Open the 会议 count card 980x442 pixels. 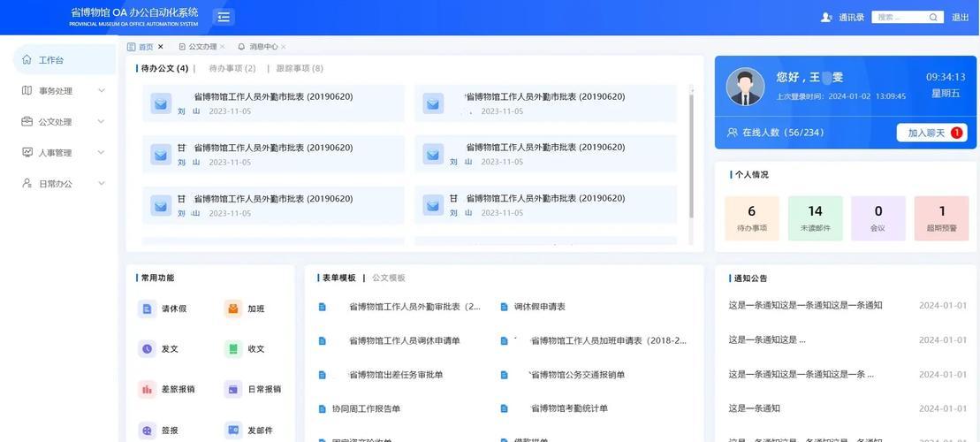pos(878,218)
